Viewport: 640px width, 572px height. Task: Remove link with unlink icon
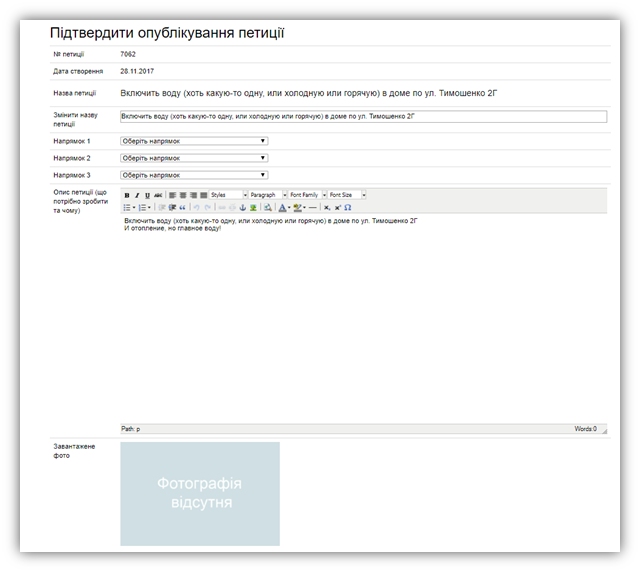(232, 207)
